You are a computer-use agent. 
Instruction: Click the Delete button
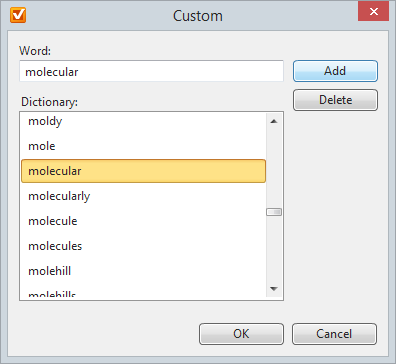pos(335,100)
